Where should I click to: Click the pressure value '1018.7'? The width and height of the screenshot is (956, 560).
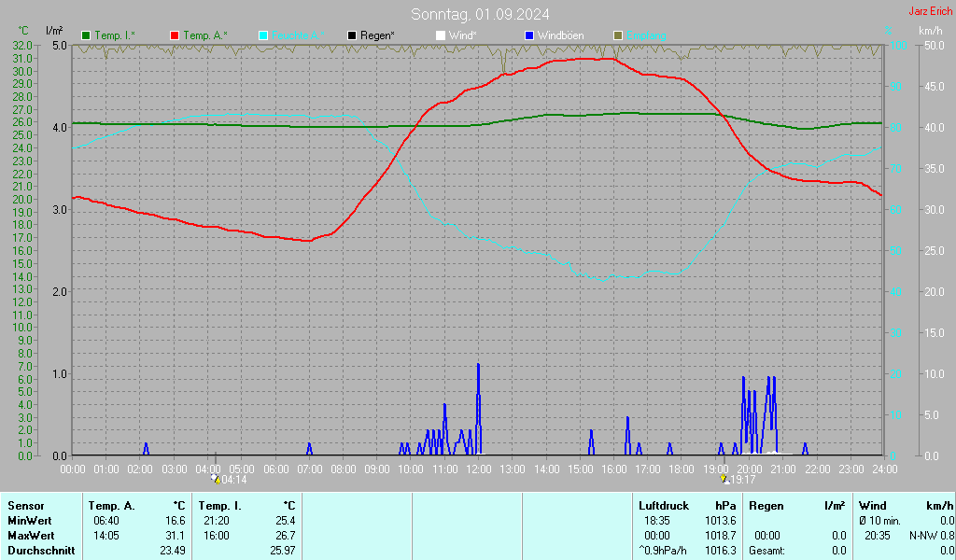(x=721, y=536)
